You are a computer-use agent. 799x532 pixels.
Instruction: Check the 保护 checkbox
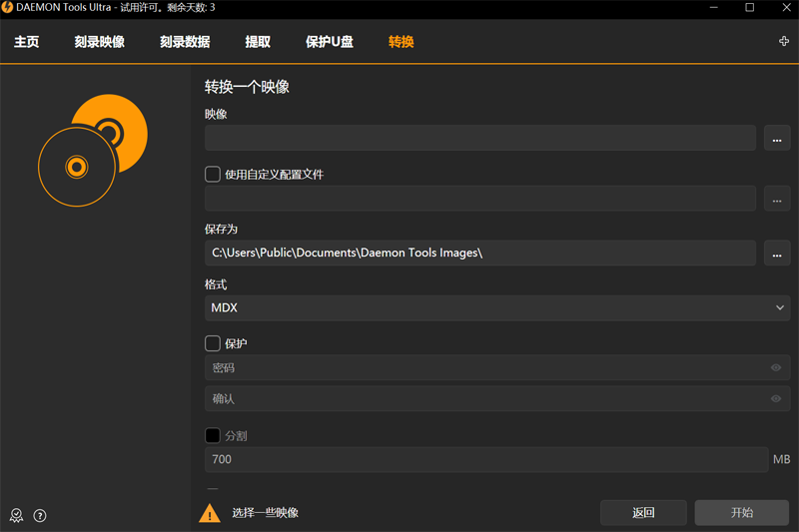tap(213, 343)
